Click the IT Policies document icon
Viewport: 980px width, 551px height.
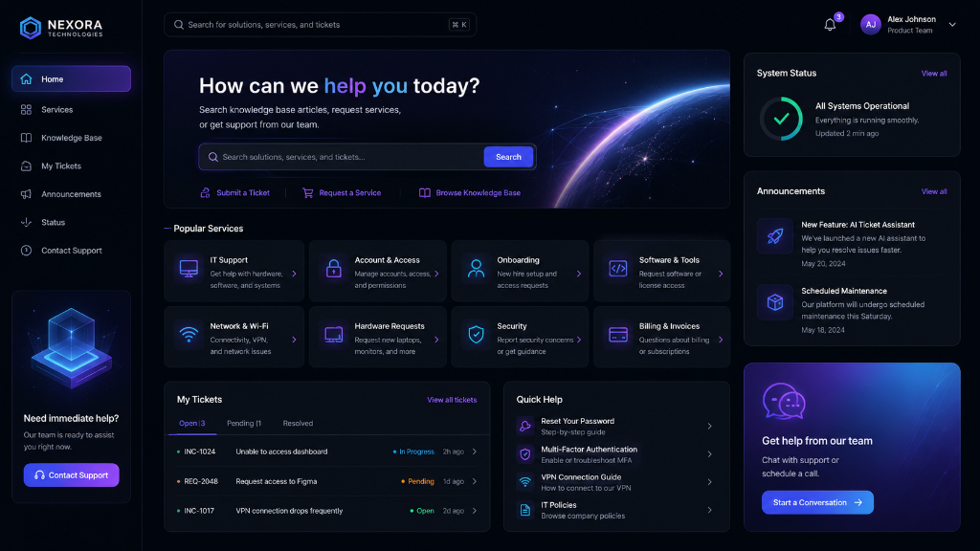click(525, 511)
